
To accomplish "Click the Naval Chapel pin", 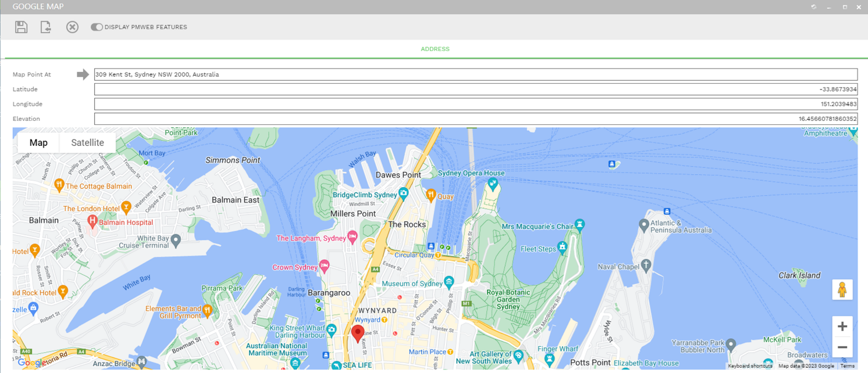I will click(x=646, y=265).
